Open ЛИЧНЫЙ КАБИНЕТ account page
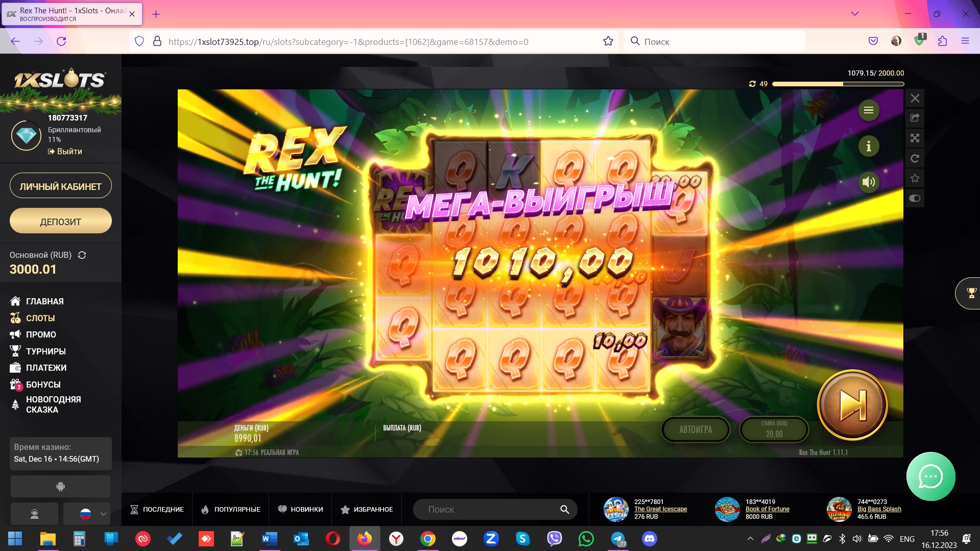 (61, 186)
